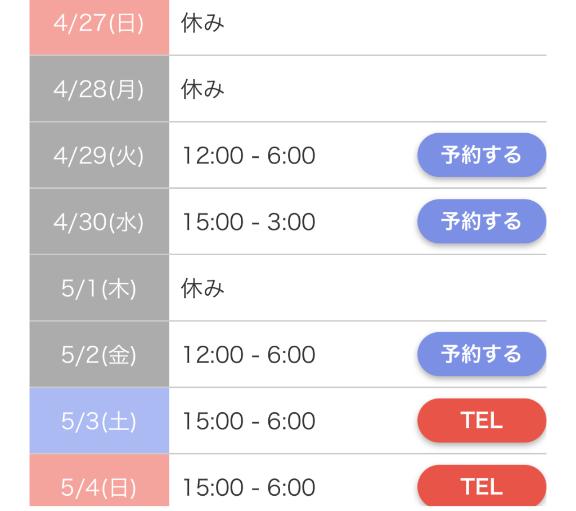Click the 4/29(火) date cell
The height and width of the screenshot is (511, 576).
(x=99, y=155)
